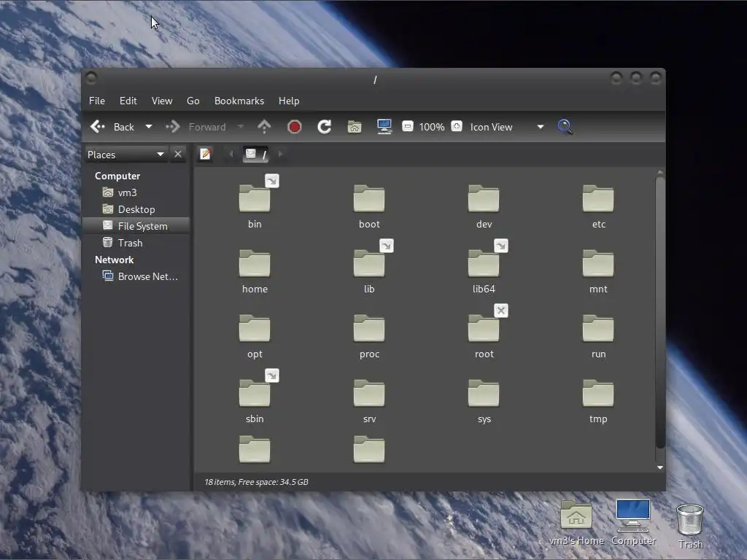The image size is (747, 560).
Task: Toggle the text-based location edit button
Action: (x=206, y=154)
